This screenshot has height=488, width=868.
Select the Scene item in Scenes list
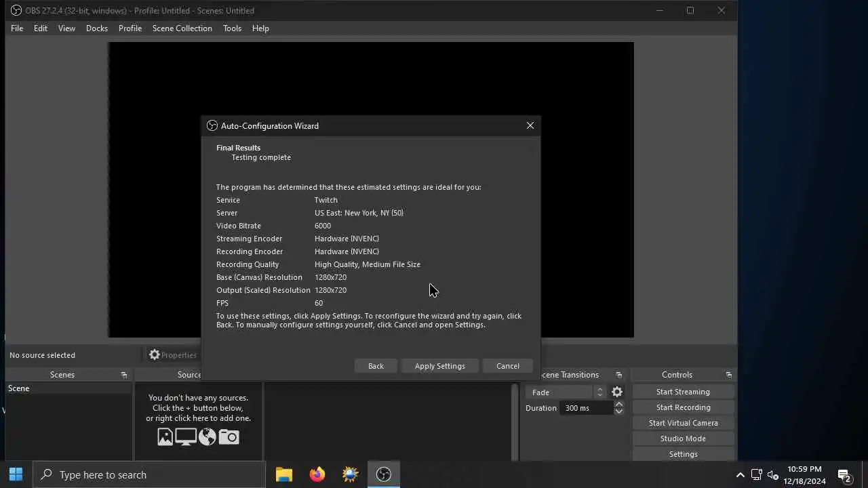click(x=68, y=388)
